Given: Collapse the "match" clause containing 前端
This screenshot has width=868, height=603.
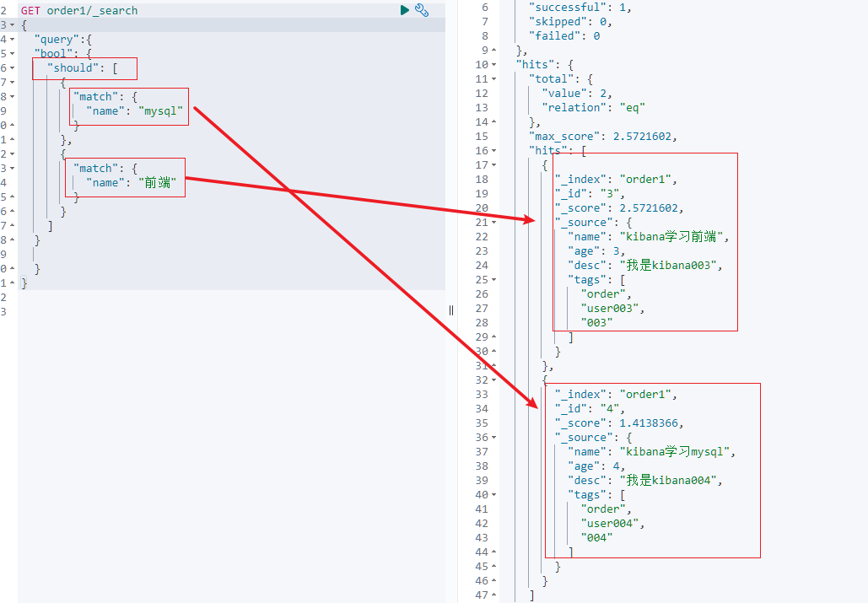Looking at the screenshot, I should (x=11, y=168).
